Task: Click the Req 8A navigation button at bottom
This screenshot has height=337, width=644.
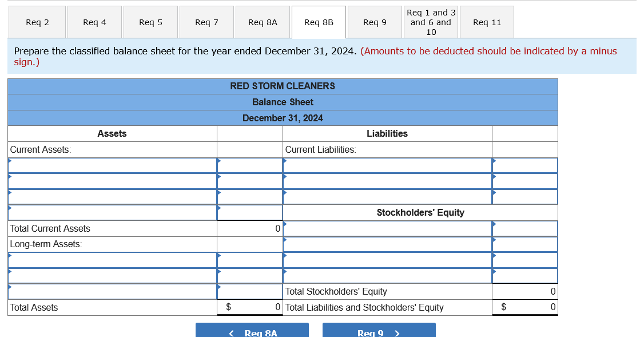Action: point(252,331)
